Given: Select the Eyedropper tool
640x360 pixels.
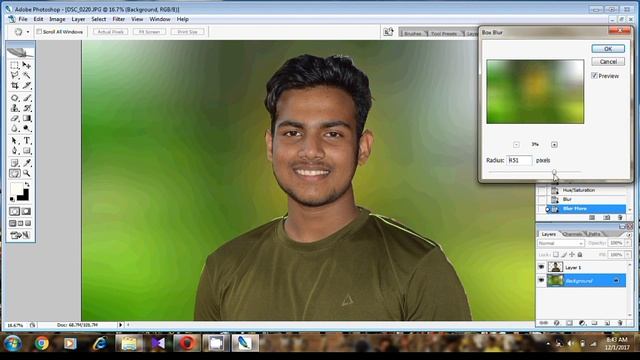Looking at the screenshot, I should tap(27, 163).
